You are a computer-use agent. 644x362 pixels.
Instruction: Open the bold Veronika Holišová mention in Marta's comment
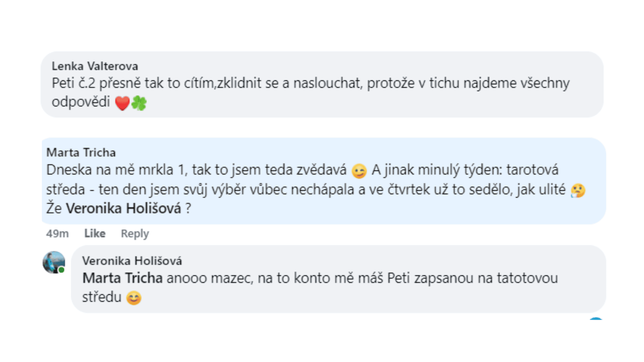(123, 208)
